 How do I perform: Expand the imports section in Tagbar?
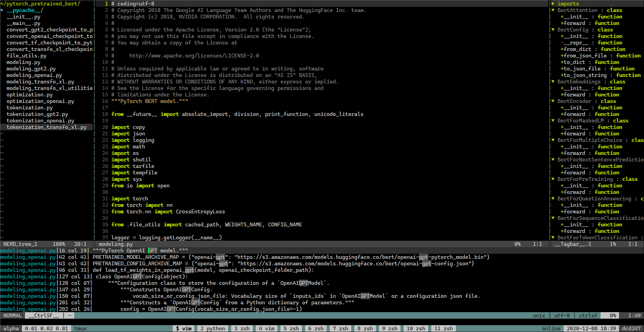[x=553, y=4]
